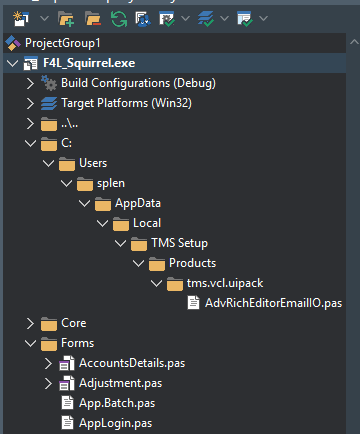
Task: Collapse the Local folder
Action: click(x=102, y=223)
